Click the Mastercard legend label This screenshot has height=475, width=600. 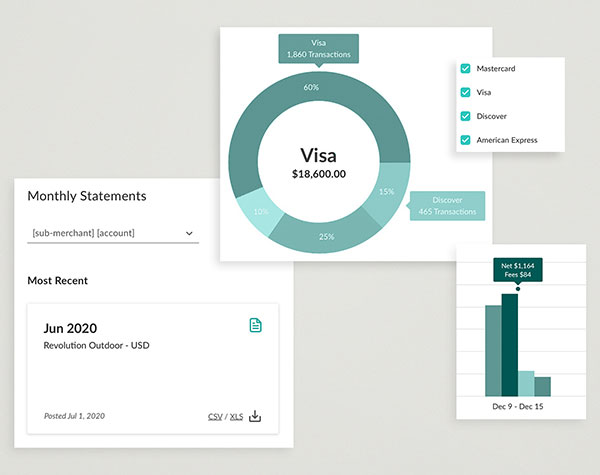click(x=496, y=69)
